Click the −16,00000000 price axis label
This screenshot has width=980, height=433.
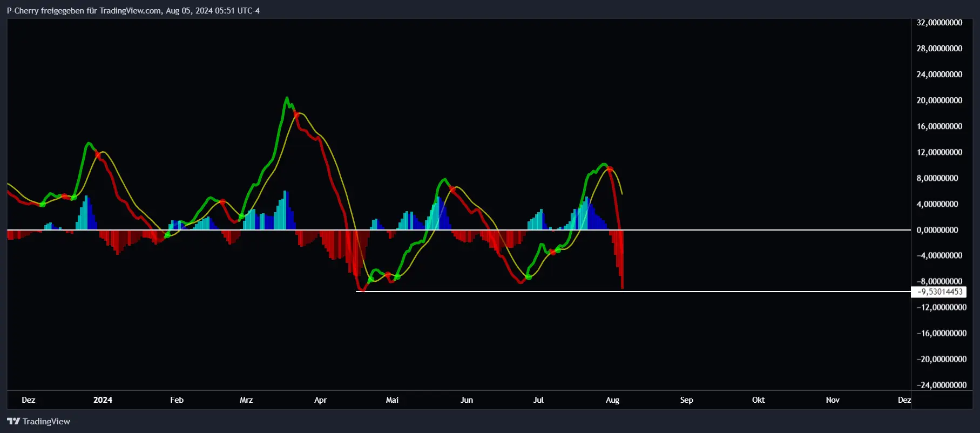point(941,333)
